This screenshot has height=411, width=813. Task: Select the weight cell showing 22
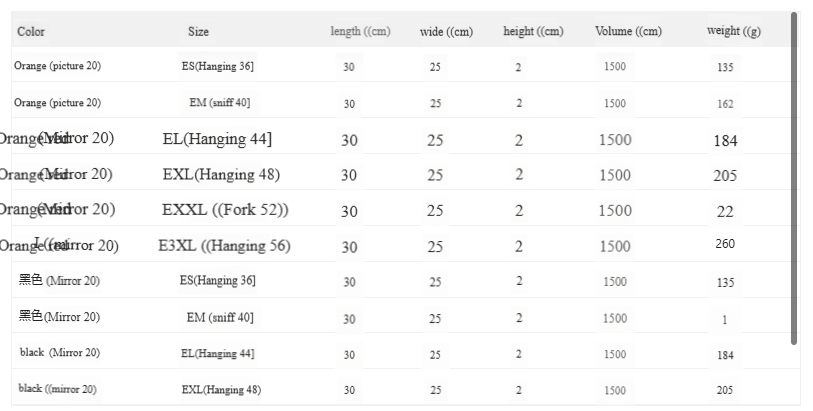click(725, 211)
